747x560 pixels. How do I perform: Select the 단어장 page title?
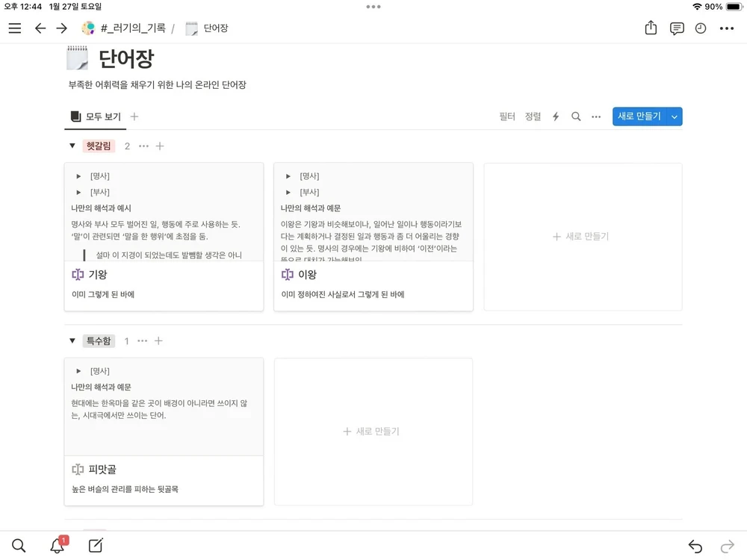coord(126,58)
